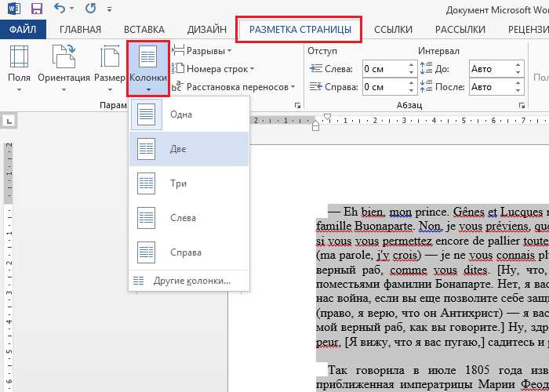Click the underlined word 'Buonaparte' in document

coord(384,227)
